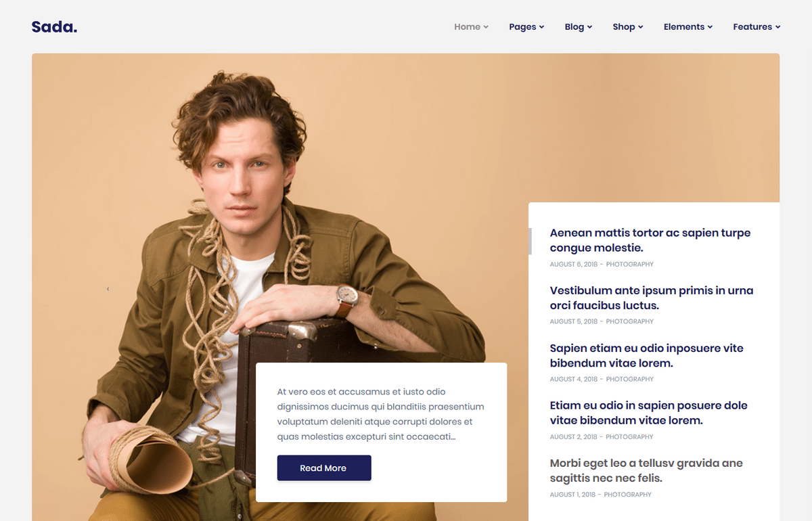This screenshot has width=812, height=521.
Task: Open article 'Etiam eu odio in sapien posuere'
Action: (648, 413)
